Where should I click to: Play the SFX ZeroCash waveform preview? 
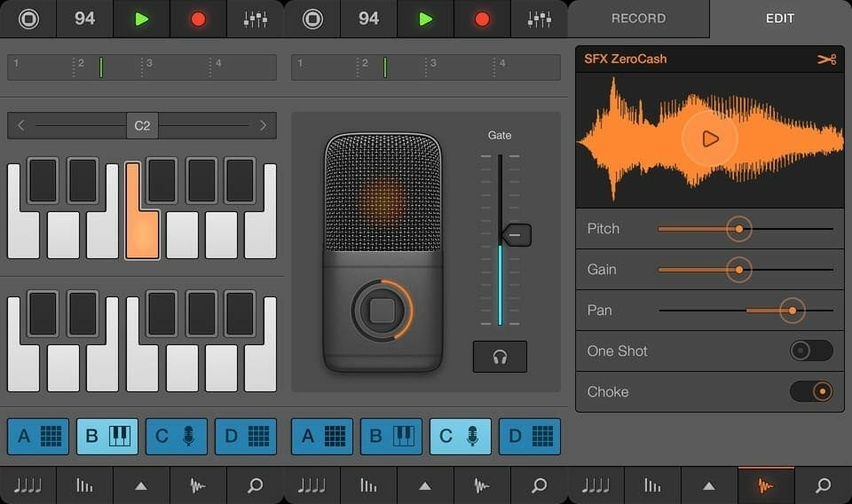(x=709, y=139)
